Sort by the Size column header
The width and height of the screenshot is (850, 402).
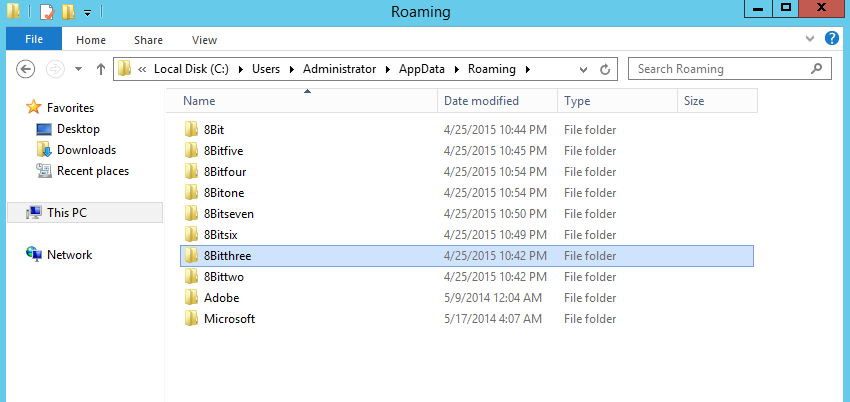(717, 101)
